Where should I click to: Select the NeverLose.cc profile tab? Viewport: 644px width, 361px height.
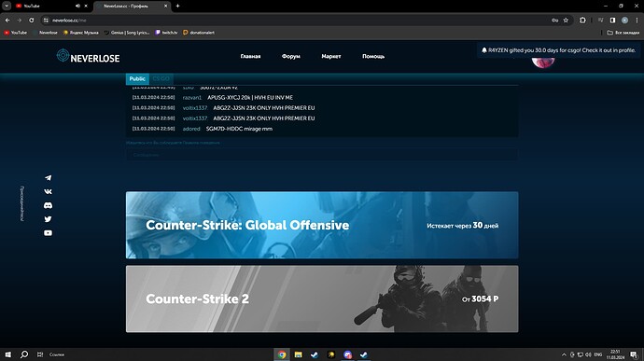[133, 7]
